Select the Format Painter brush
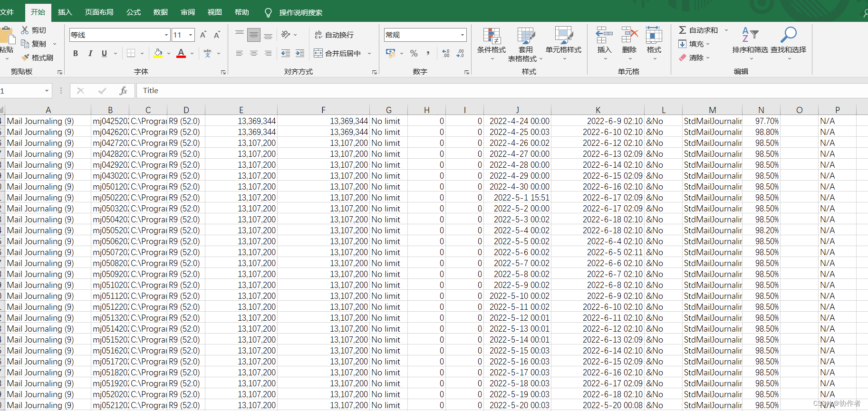Viewport: 868px width, 411px height. click(x=25, y=57)
